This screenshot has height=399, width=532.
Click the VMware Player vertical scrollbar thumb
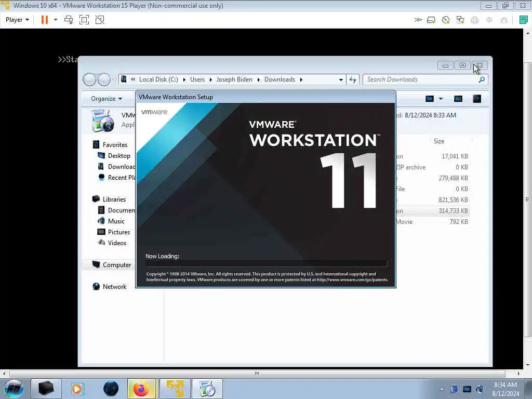click(x=528, y=199)
